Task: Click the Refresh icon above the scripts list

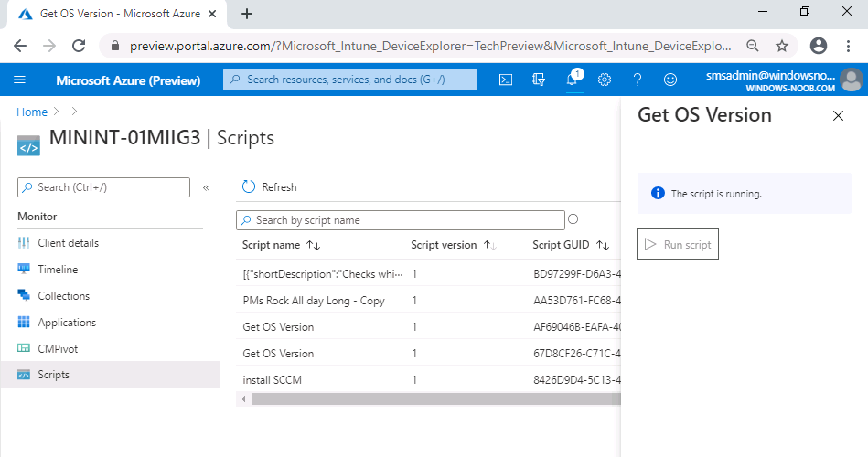Action: tap(249, 187)
